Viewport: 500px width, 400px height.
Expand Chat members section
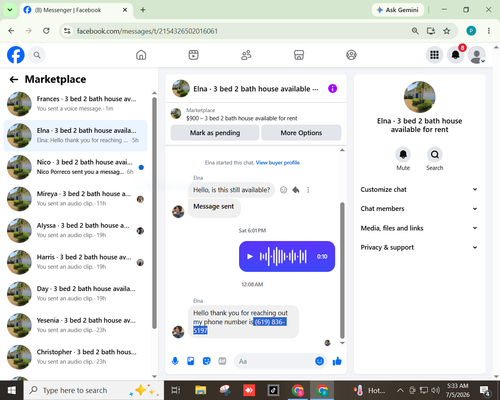[x=419, y=209]
